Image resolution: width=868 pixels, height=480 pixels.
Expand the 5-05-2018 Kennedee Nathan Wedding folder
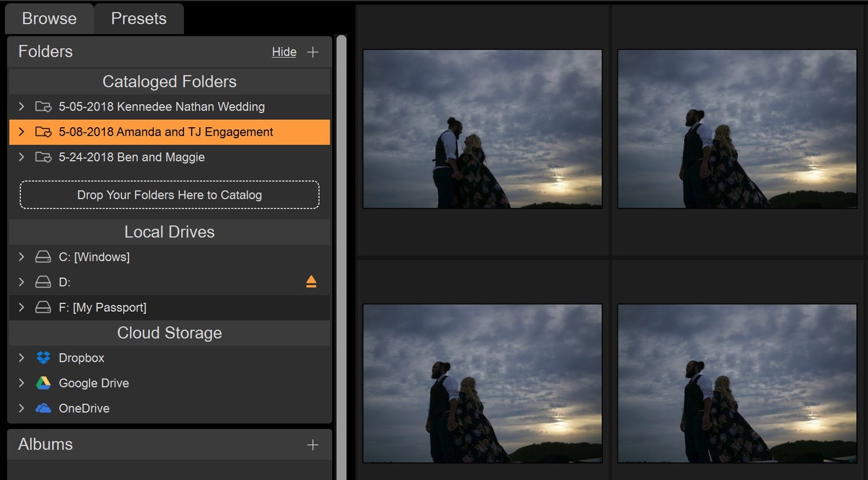click(x=21, y=106)
